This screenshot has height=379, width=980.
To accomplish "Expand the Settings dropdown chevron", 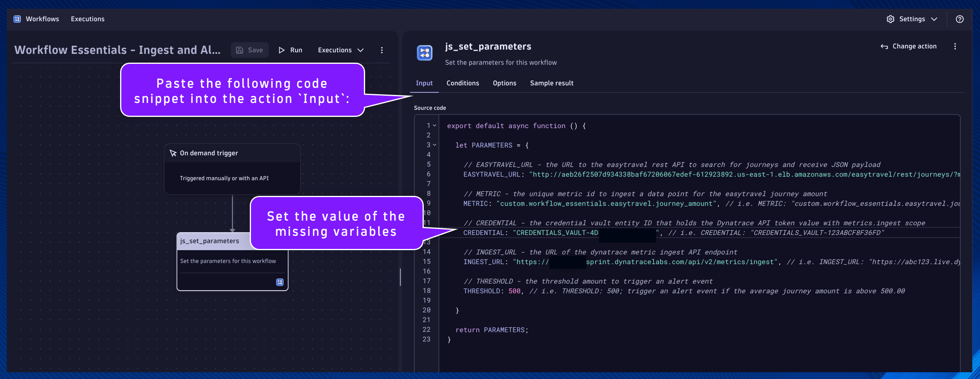I will point(934,19).
